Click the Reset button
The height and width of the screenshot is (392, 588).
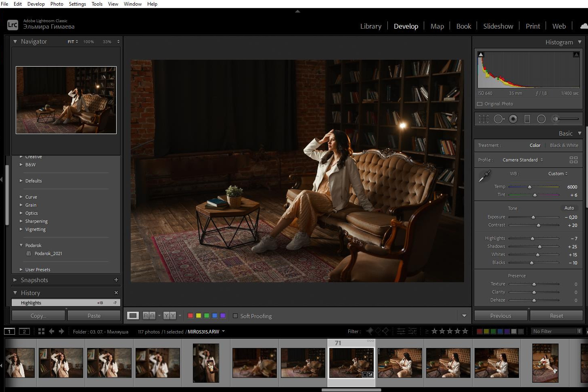pyautogui.click(x=556, y=316)
